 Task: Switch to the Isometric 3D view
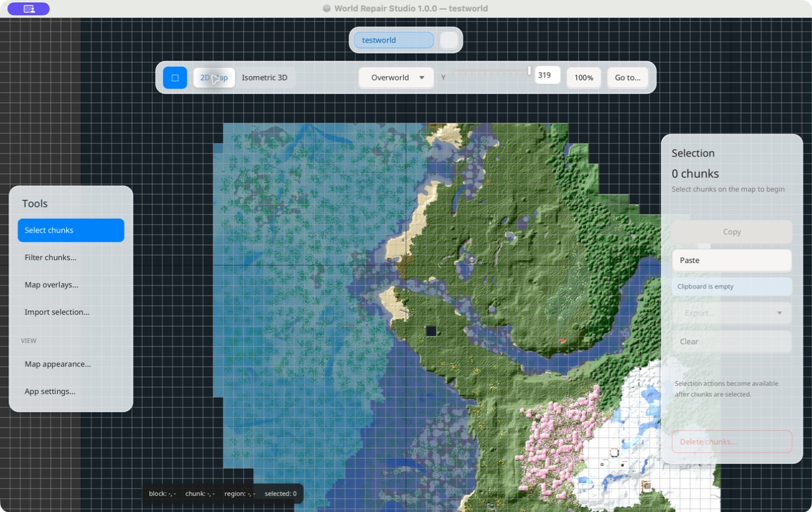point(264,77)
